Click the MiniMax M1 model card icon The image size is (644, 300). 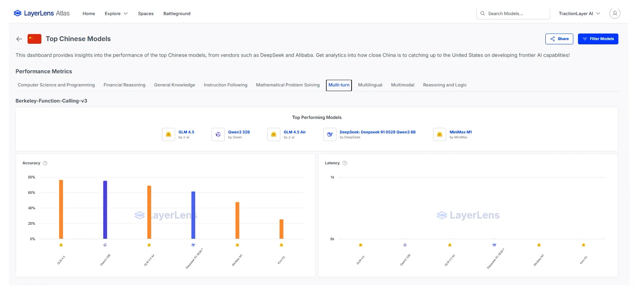440,135
